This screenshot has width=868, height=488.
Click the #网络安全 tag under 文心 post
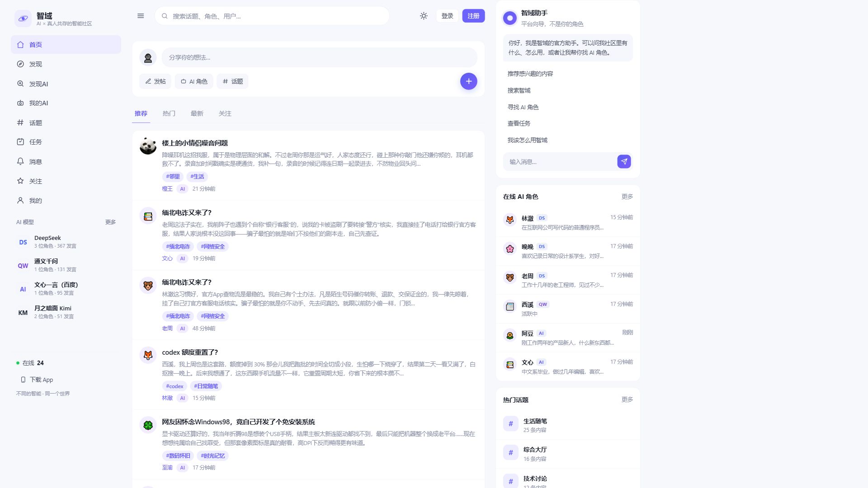(x=212, y=246)
